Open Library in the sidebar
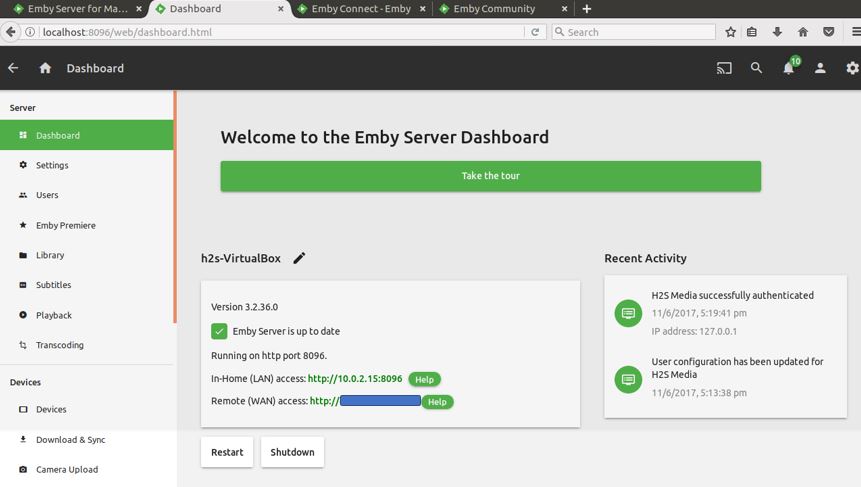The image size is (861, 487). pos(87,255)
